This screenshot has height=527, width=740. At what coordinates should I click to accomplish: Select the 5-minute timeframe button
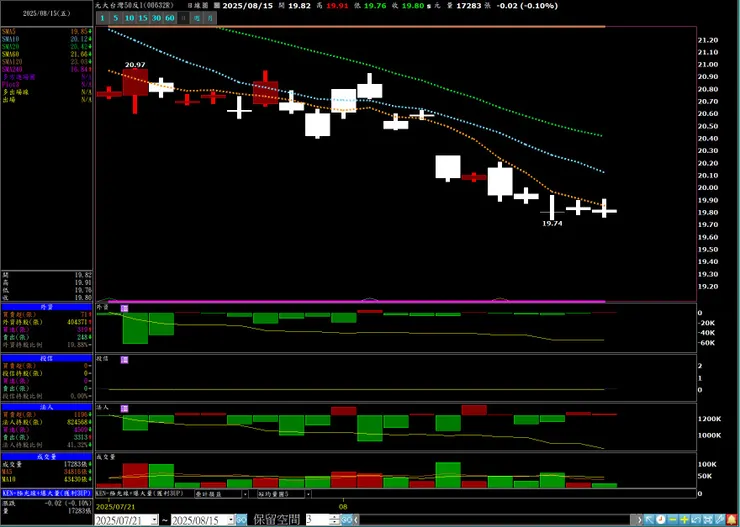tap(116, 18)
